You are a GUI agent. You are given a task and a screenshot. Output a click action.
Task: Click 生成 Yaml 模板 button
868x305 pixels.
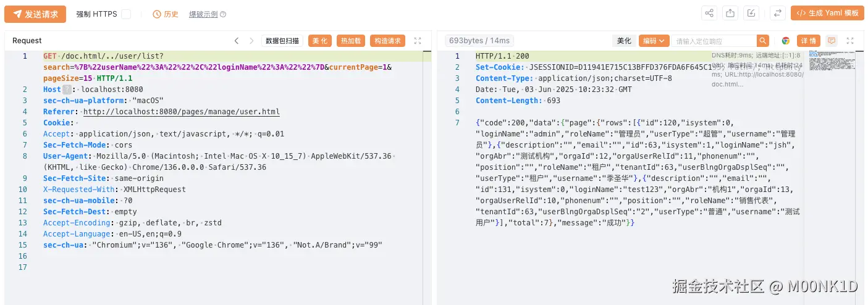coord(827,13)
